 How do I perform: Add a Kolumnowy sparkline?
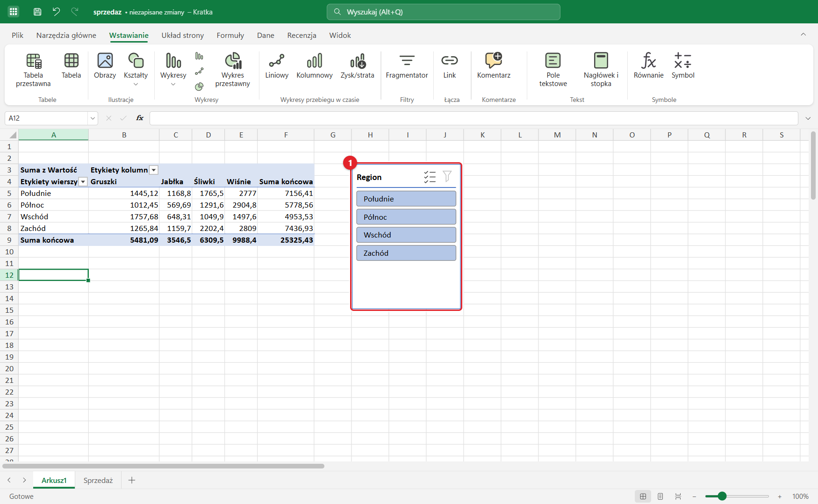[315, 66]
